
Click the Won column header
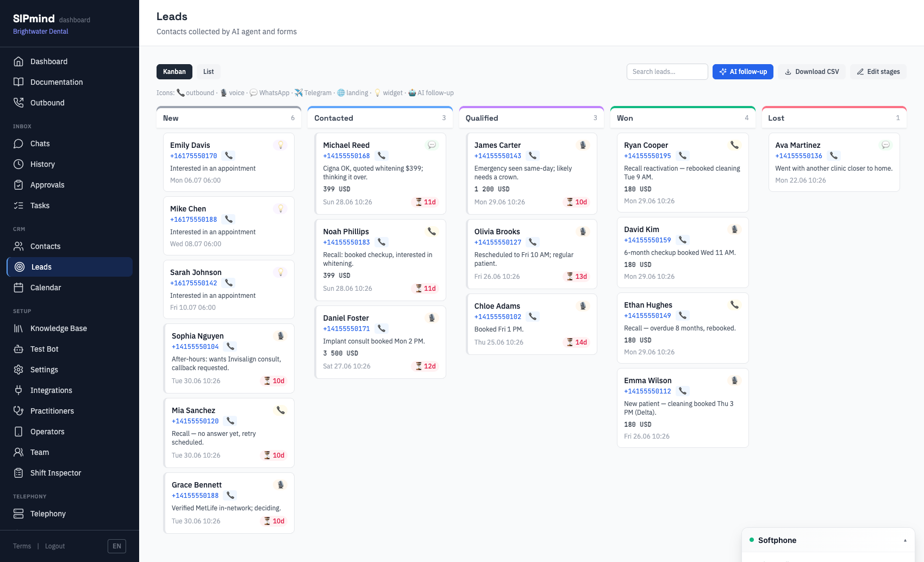(683, 118)
